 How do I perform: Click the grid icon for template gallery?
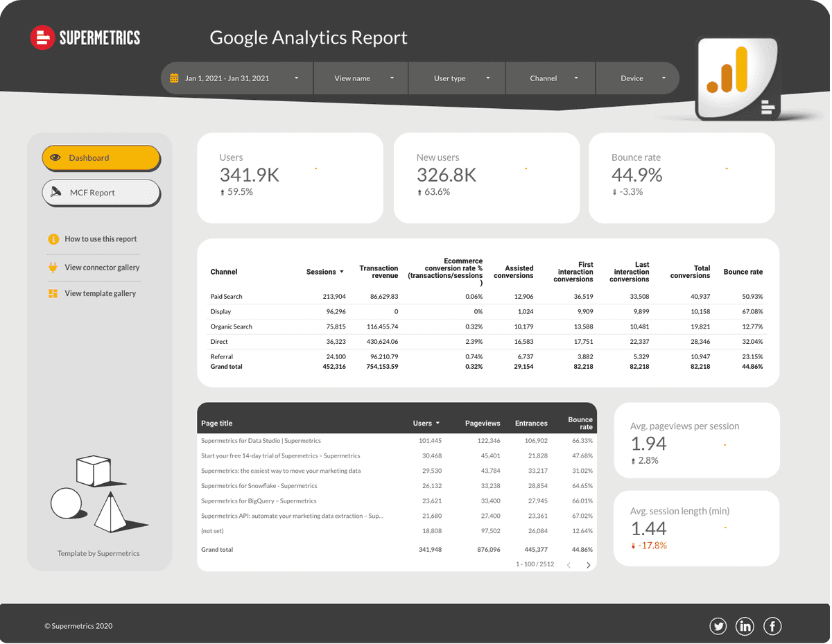coord(53,294)
